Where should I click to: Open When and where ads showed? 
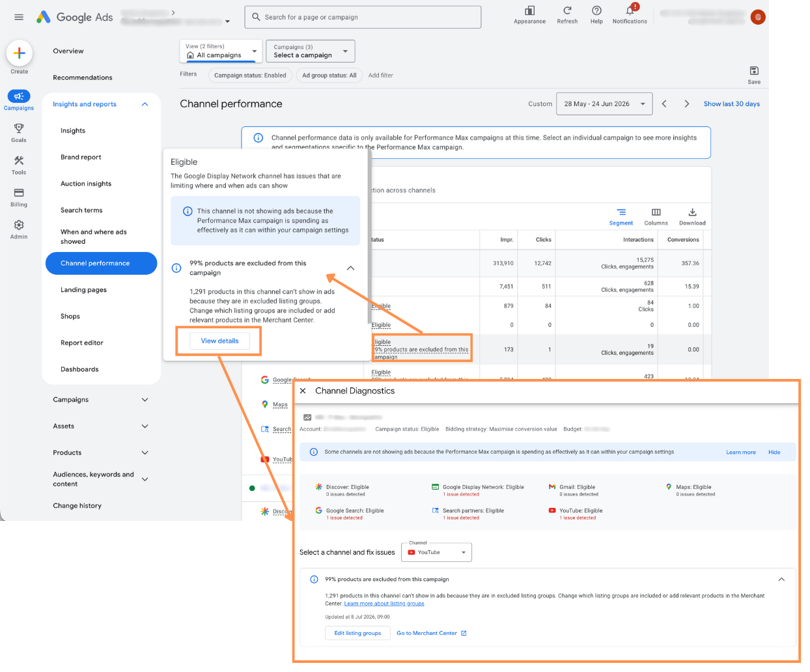pyautogui.click(x=94, y=236)
